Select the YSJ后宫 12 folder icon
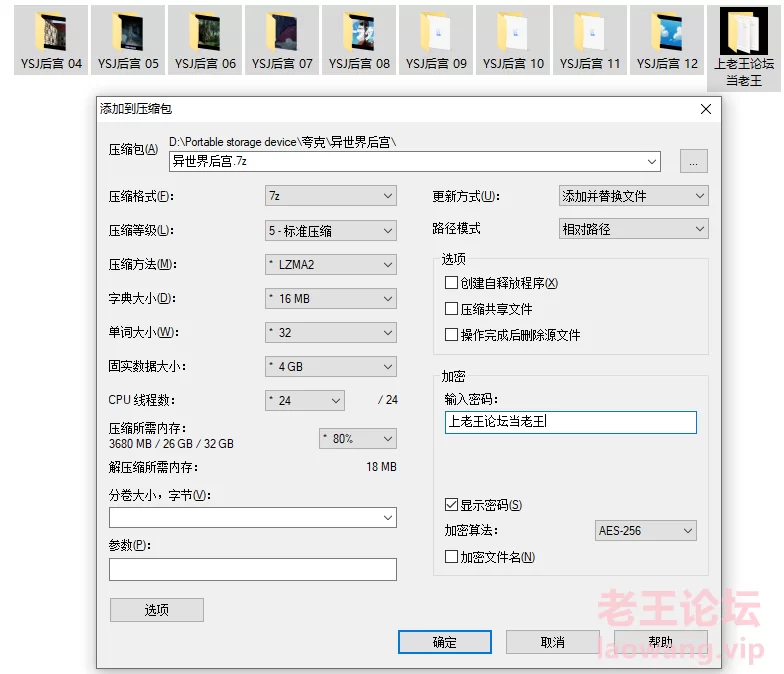Image resolution: width=784 pixels, height=674 pixels. (x=667, y=40)
